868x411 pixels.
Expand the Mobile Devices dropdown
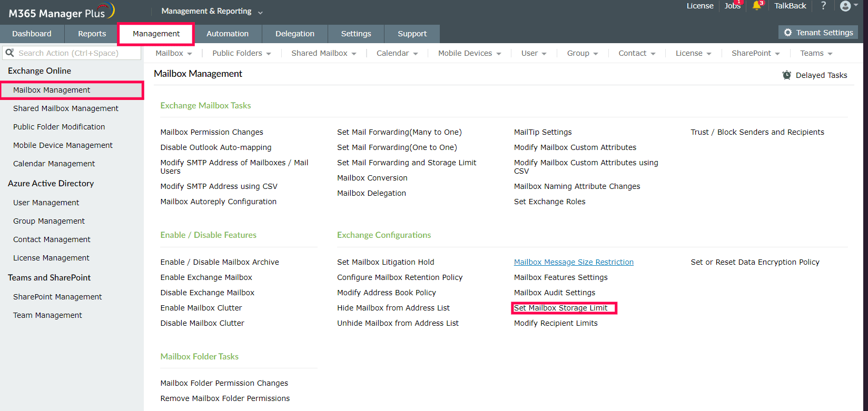(x=470, y=53)
